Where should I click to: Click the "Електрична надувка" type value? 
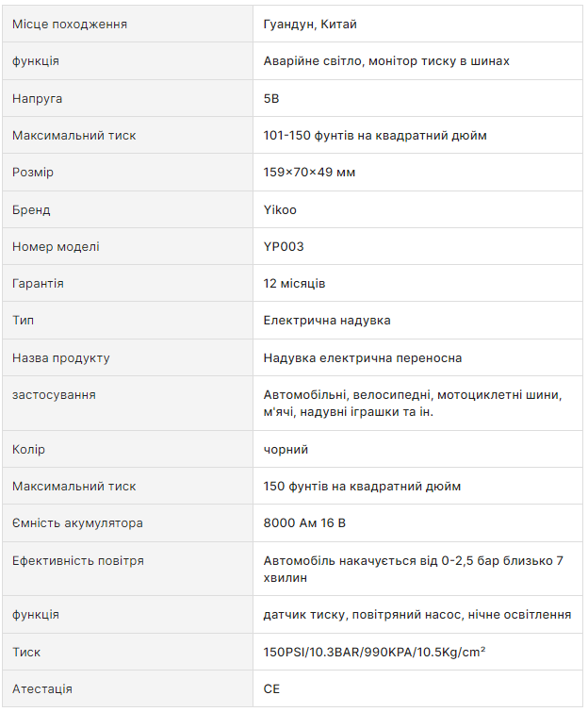point(327,320)
